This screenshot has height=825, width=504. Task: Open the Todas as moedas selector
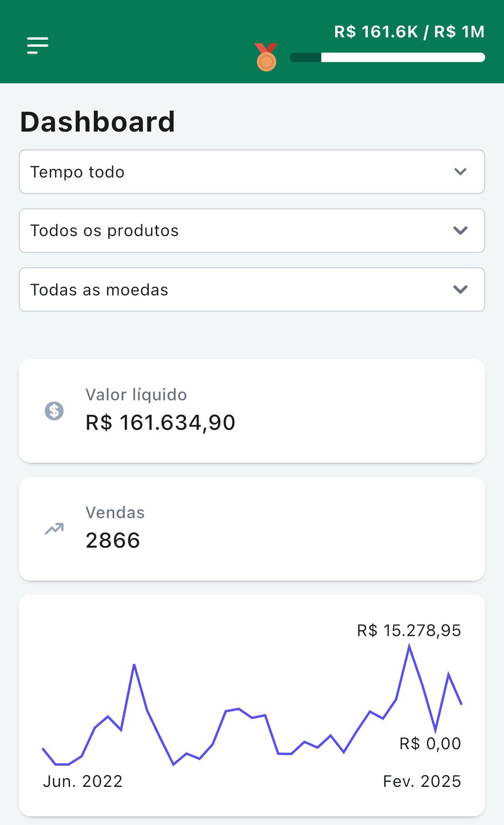[251, 289]
